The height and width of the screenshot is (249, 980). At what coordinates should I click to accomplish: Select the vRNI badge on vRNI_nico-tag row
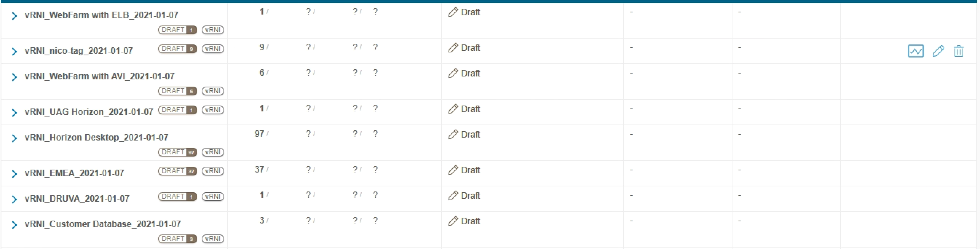point(212,49)
